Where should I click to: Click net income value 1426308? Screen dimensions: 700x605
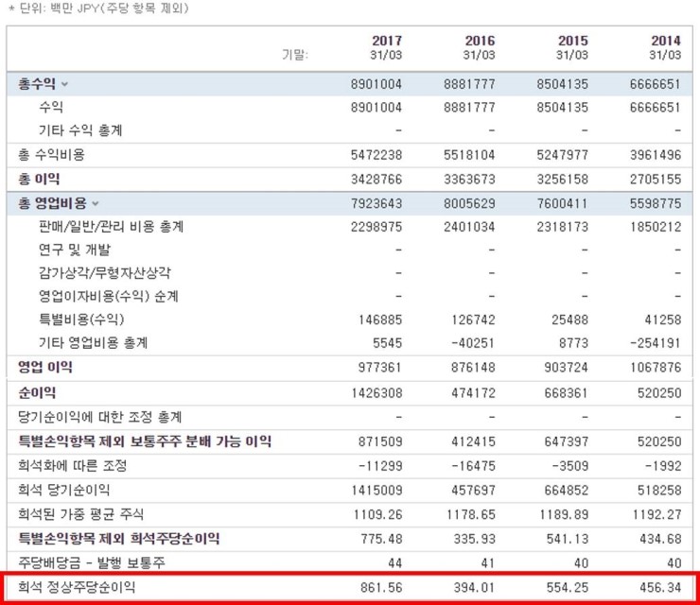(376, 393)
